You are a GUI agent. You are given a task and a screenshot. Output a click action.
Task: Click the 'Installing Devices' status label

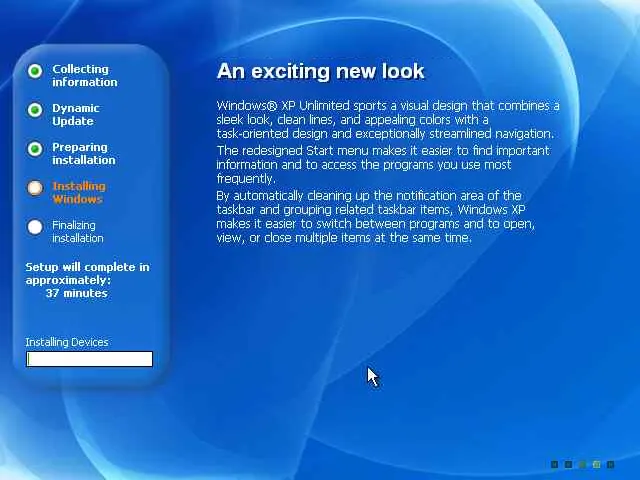67,342
